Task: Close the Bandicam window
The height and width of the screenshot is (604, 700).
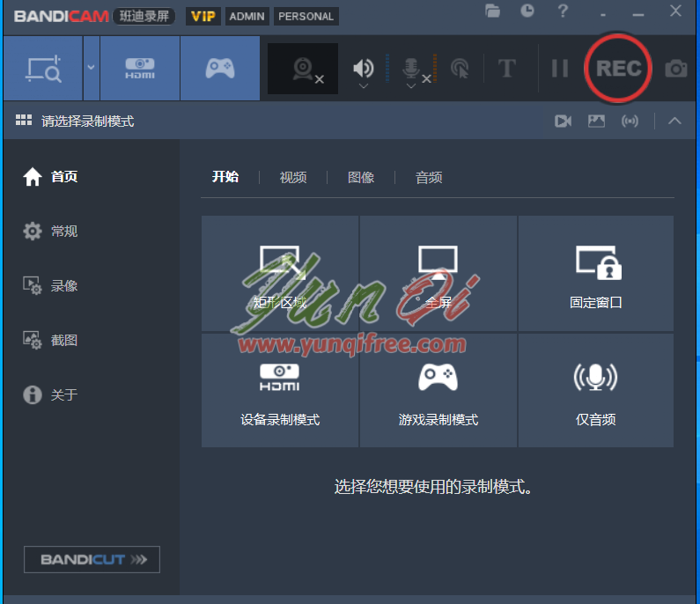Action: [x=675, y=11]
